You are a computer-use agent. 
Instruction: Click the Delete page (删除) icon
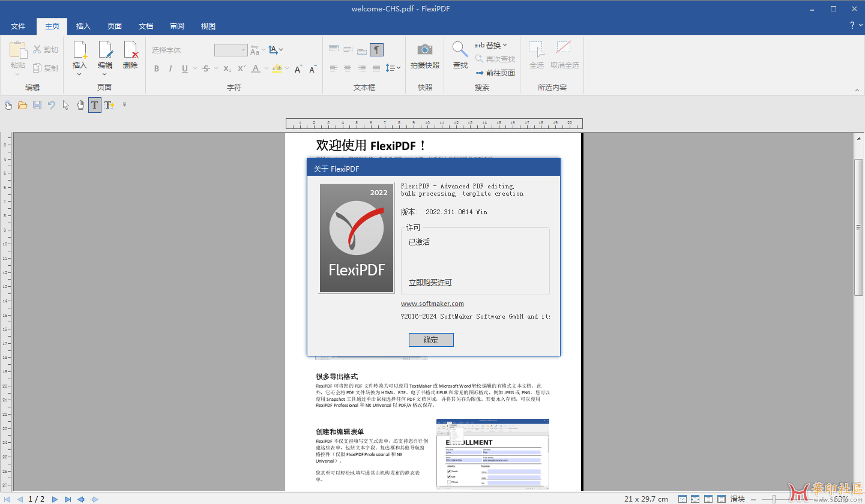[x=130, y=50]
